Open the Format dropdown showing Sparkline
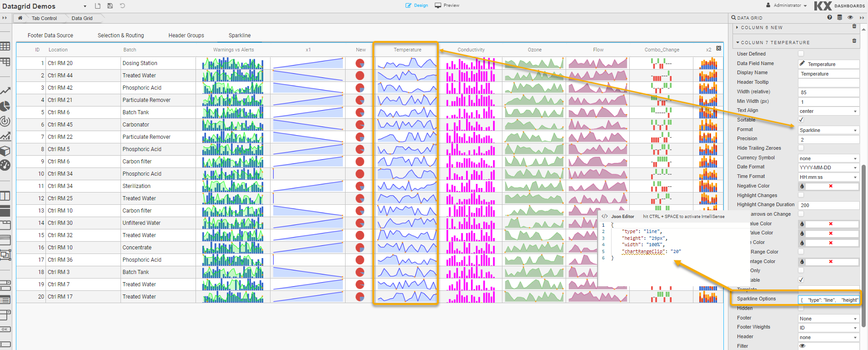 click(x=828, y=130)
